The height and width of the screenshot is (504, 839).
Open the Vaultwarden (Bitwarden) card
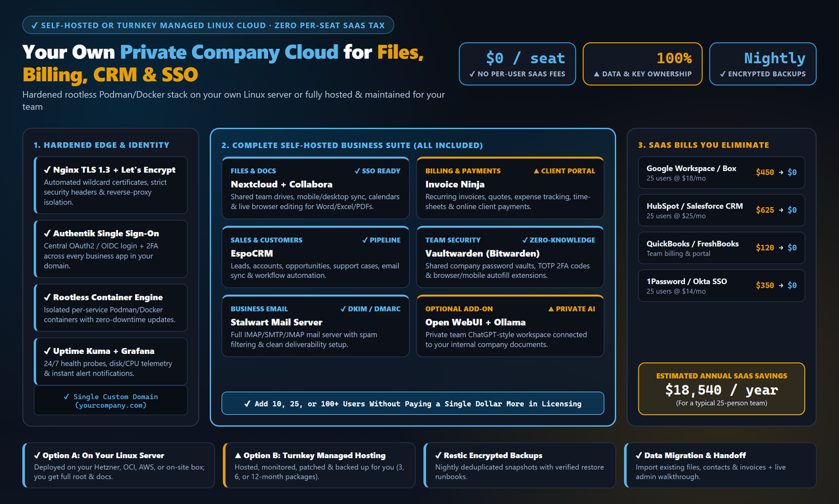(510, 257)
